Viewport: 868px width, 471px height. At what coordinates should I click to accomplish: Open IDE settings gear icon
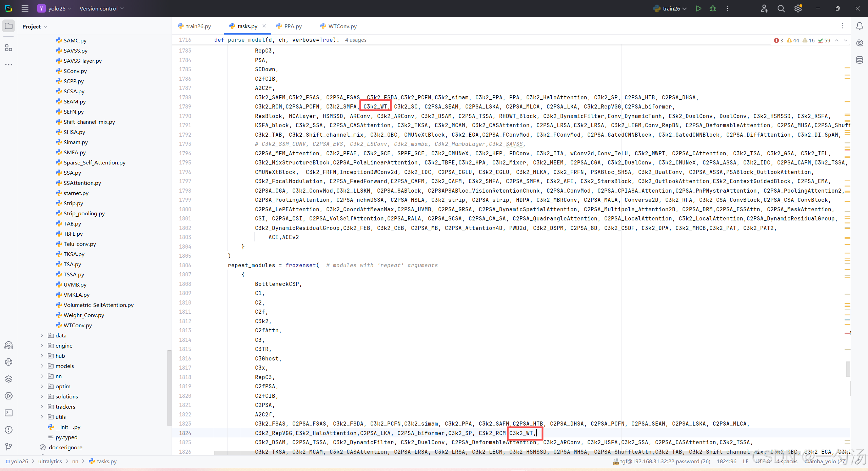click(798, 8)
